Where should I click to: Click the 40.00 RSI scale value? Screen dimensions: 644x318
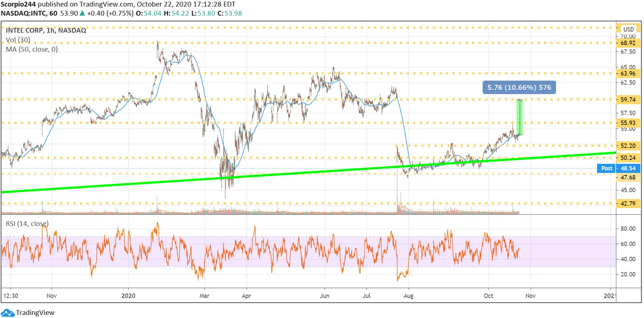pyautogui.click(x=628, y=259)
